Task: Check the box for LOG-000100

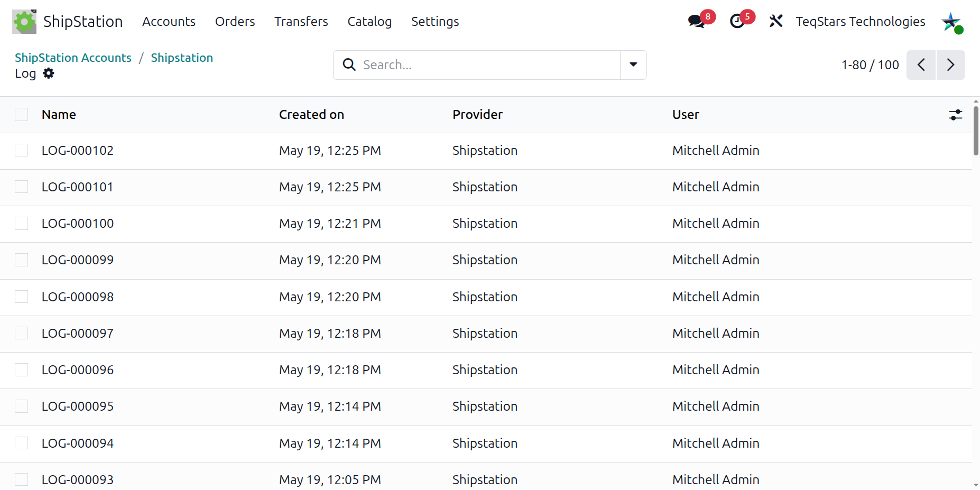Action: click(22, 224)
